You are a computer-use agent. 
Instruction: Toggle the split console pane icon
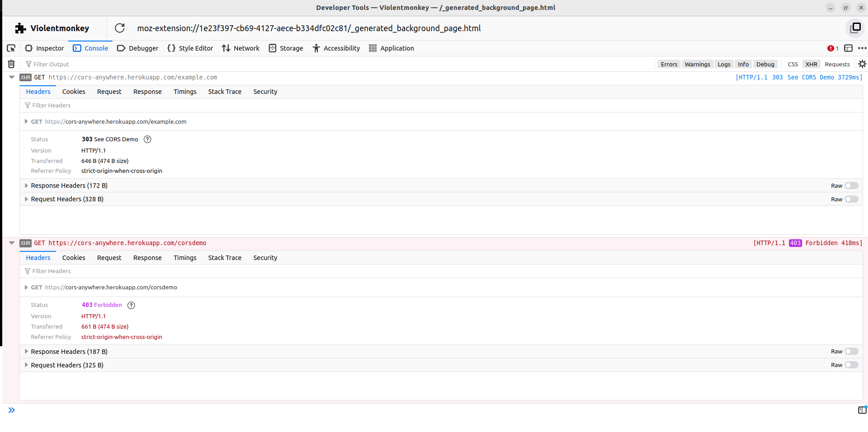tap(847, 48)
